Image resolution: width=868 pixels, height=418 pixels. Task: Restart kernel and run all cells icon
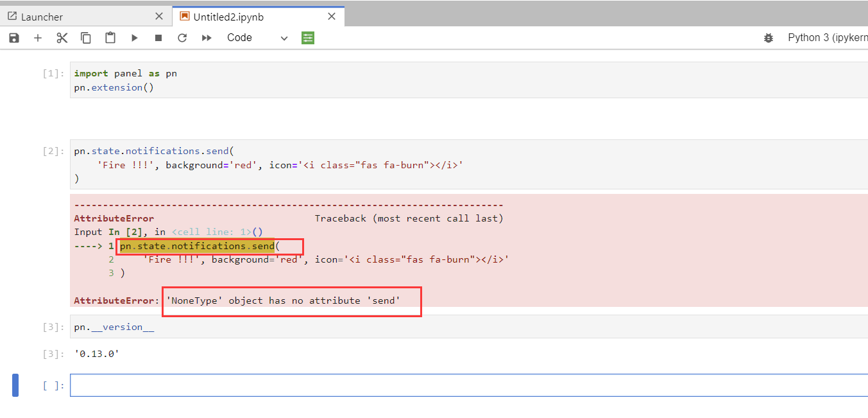tap(207, 38)
